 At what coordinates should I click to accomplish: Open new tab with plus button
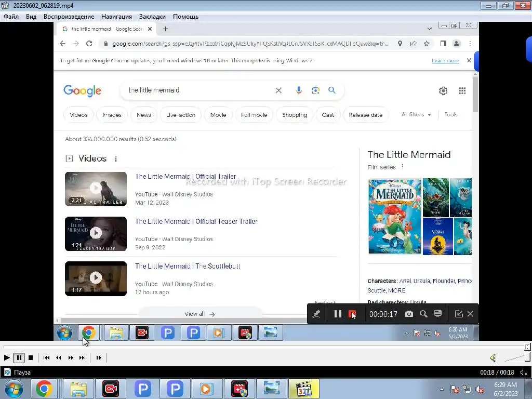(x=166, y=29)
